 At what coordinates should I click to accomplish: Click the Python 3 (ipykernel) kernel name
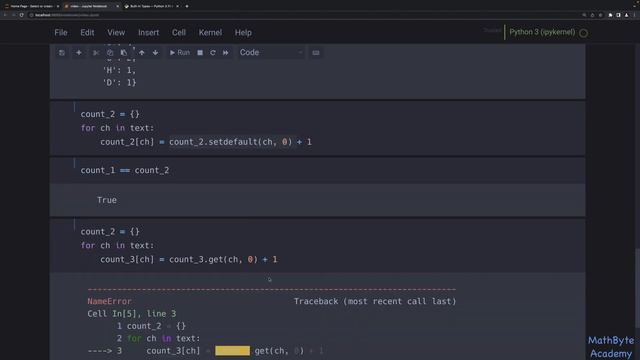[x=542, y=32]
